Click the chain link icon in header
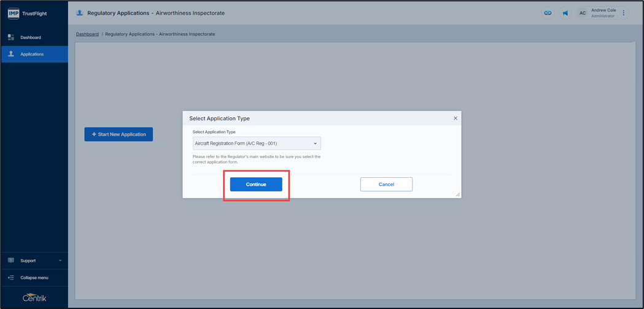Viewport: 644px width, 309px height. [548, 13]
